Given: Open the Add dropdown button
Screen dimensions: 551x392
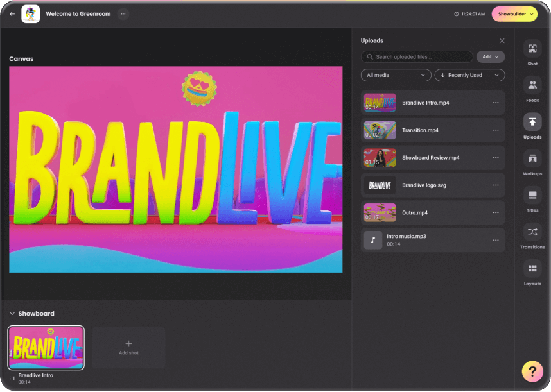Looking at the screenshot, I should click(x=491, y=57).
